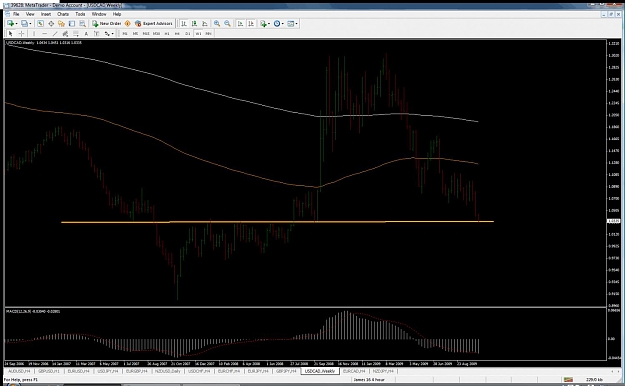Expand the Templates dropdown arrow

(297, 24)
